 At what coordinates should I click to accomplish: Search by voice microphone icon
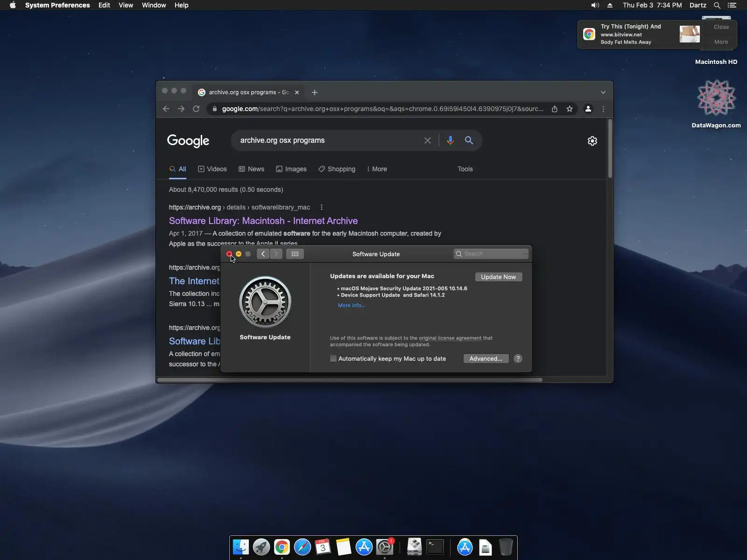coord(450,140)
